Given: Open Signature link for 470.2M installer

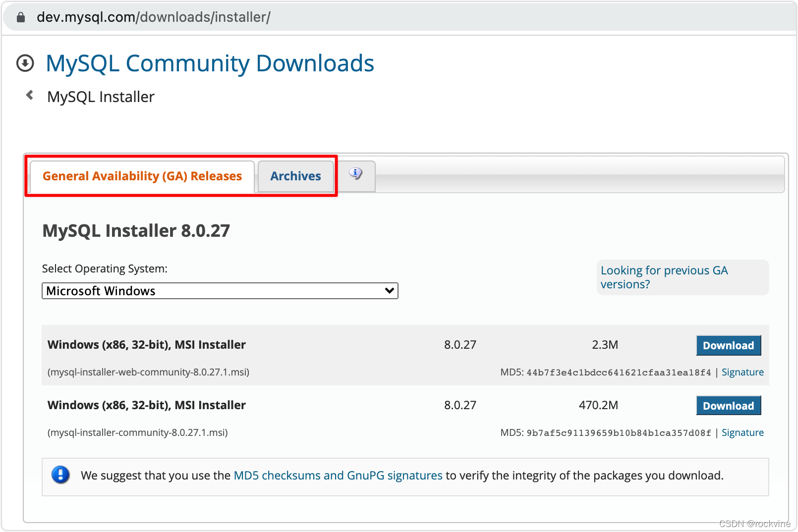Looking at the screenshot, I should point(742,432).
